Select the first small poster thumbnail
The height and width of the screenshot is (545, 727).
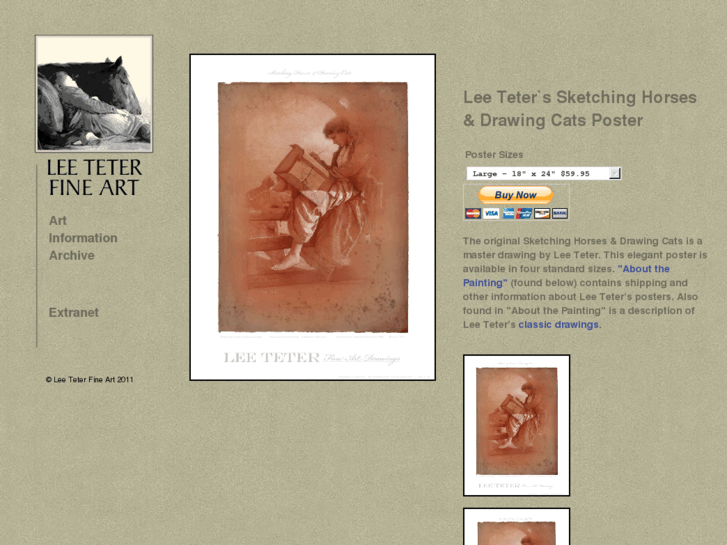coord(517,425)
